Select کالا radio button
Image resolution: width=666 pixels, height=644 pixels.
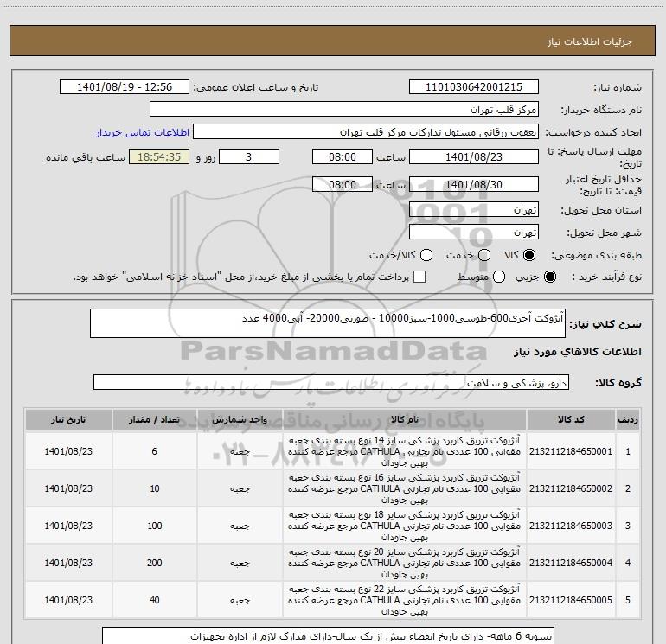(529, 255)
